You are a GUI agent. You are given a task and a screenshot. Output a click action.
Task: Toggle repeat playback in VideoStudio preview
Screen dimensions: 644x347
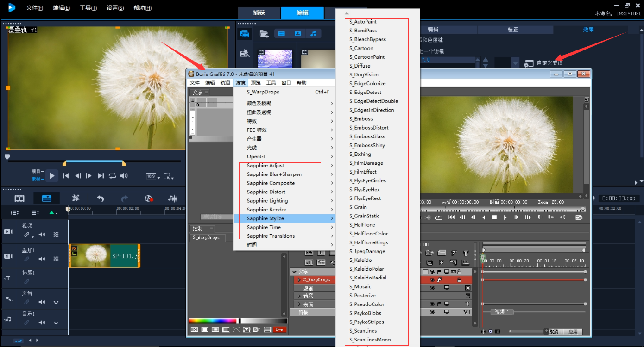113,176
